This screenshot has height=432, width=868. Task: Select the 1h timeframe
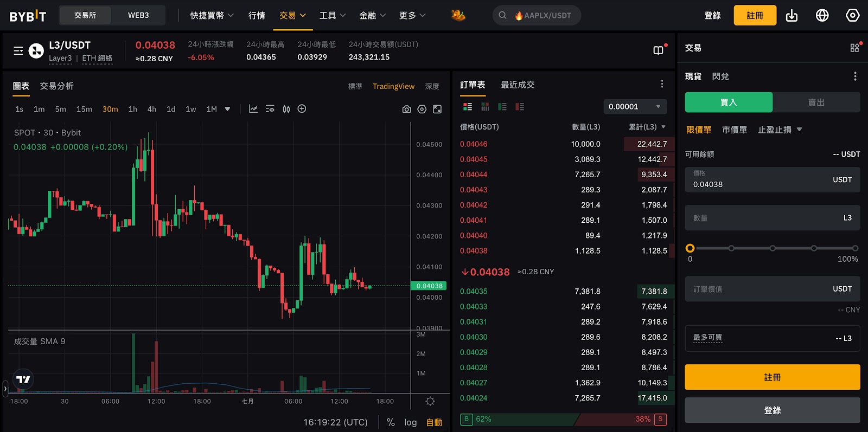tap(132, 109)
